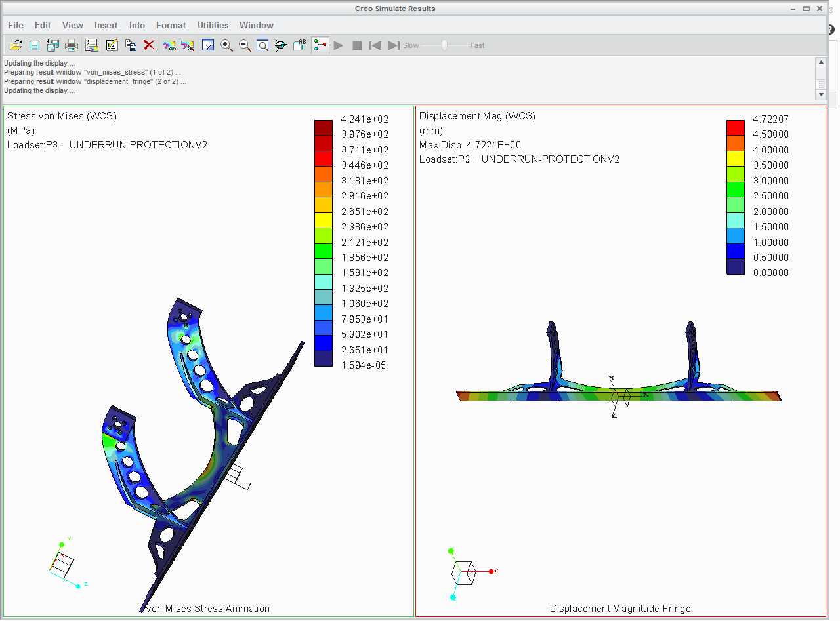Click the 3.976e+02 legend value
Image resolution: width=840 pixels, height=621 pixels.
click(365, 134)
